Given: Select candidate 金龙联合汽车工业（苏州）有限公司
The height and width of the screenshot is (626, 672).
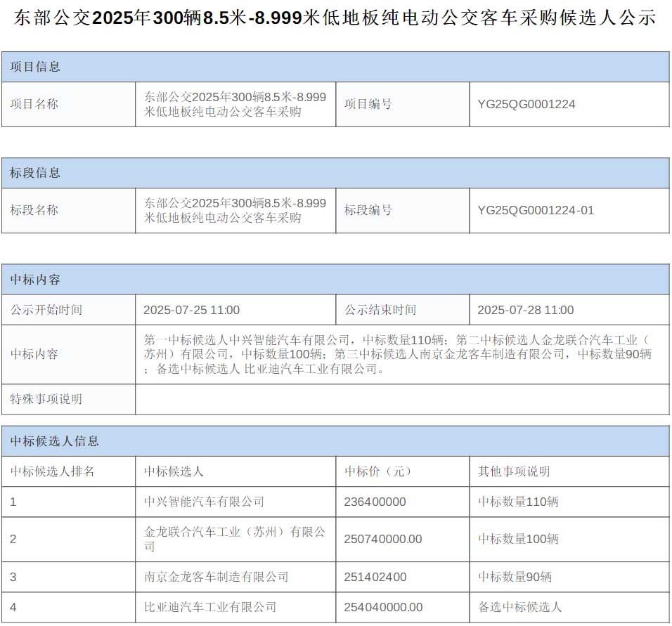Looking at the screenshot, I should pyautogui.click(x=235, y=539).
